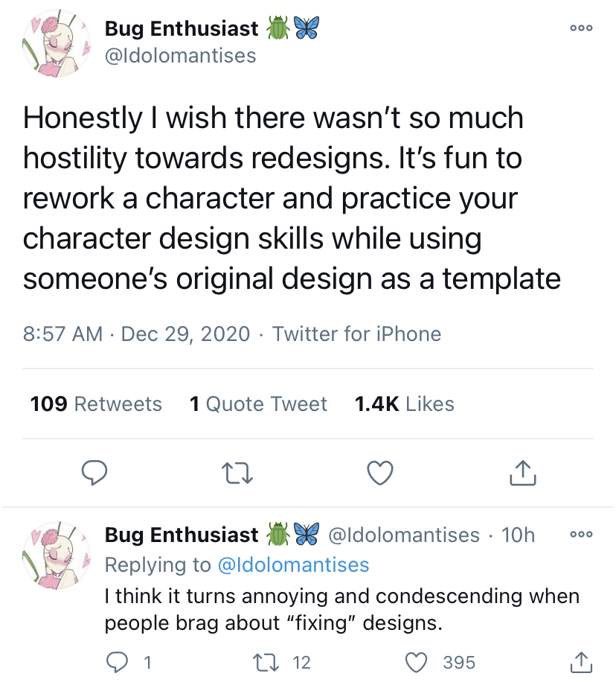Open the 1 Quote Tweet list
The width and height of the screenshot is (616, 685).
(x=258, y=404)
